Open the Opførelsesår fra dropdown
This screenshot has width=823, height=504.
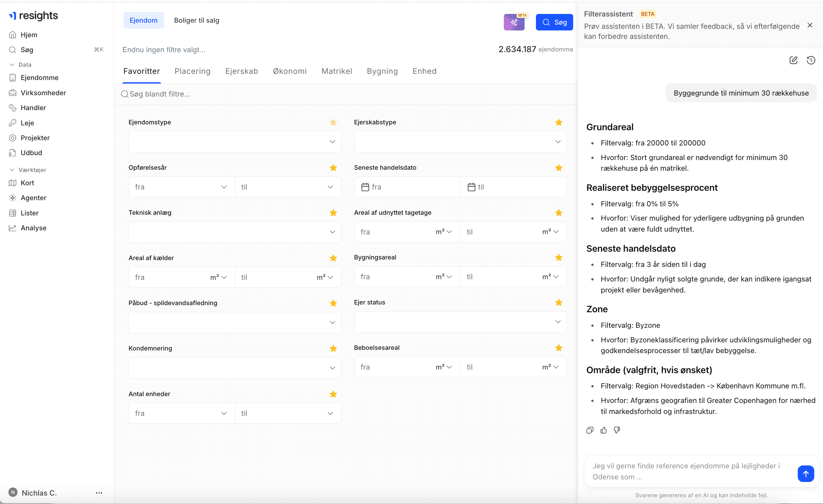182,187
